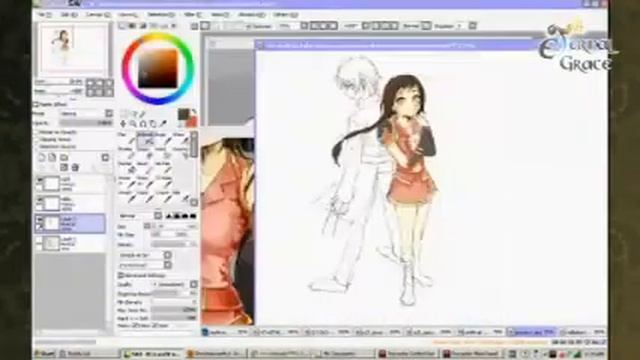Viewport: 640px width, 360px height.
Task: Open the View menu
Action: click(220, 15)
